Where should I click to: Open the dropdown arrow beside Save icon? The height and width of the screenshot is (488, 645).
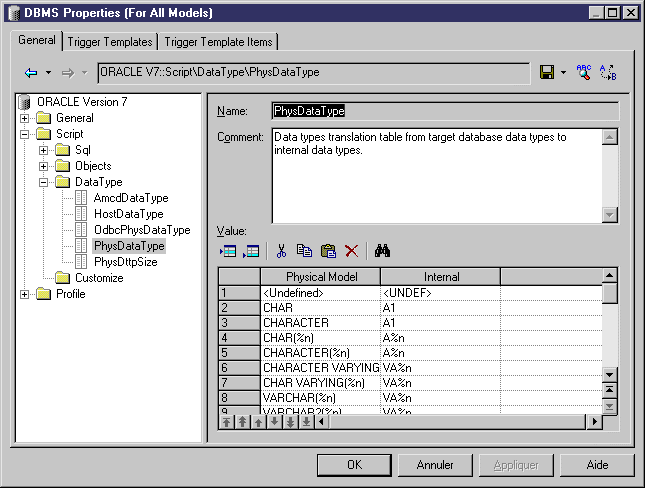point(563,73)
